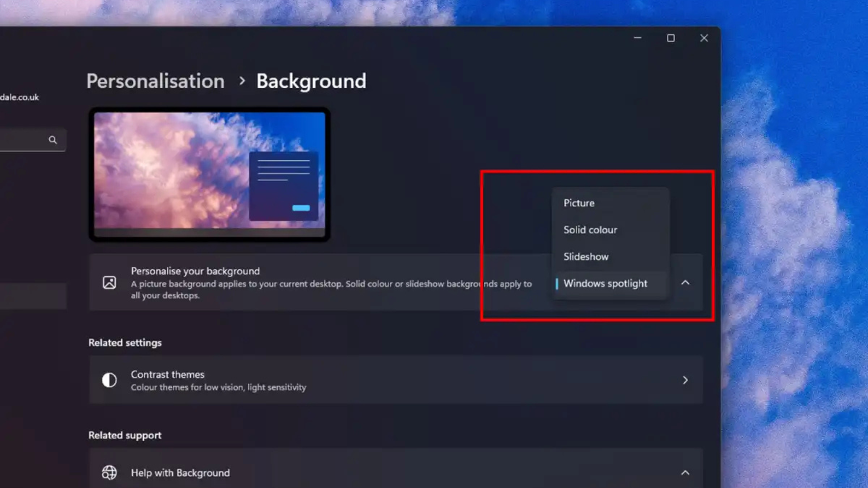868x488 pixels.
Task: Collapse the Help with Background section chevron
Action: (x=685, y=473)
